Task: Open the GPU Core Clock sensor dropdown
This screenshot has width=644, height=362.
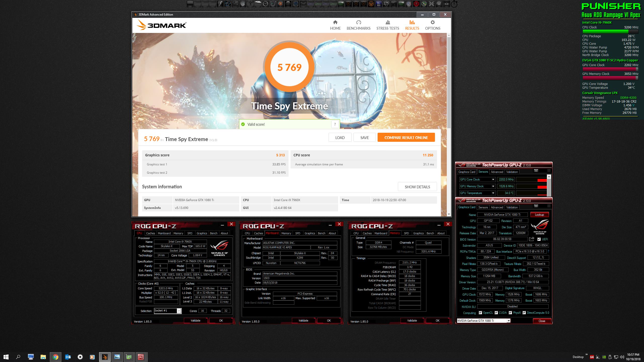Action: pyautogui.click(x=493, y=179)
